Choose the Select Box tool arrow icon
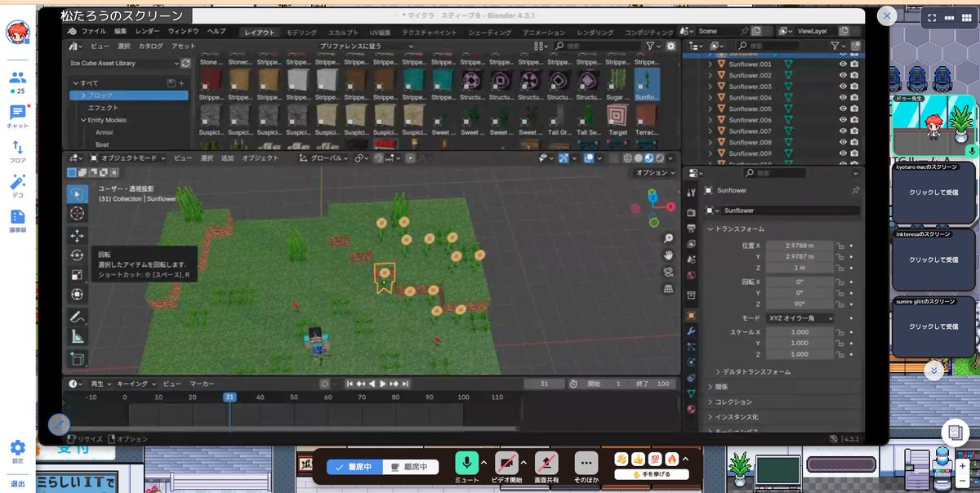Screen dimensions: 980x493 (78, 193)
